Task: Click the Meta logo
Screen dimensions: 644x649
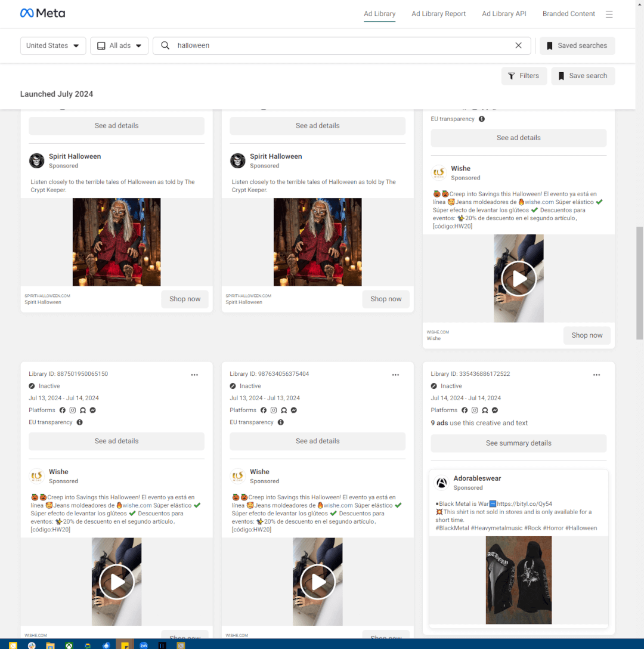Action: click(42, 13)
